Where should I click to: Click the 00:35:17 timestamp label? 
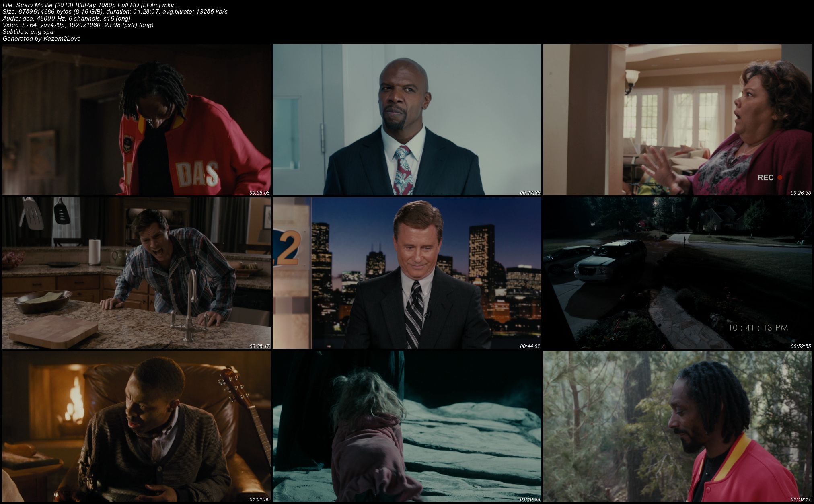[x=259, y=346]
